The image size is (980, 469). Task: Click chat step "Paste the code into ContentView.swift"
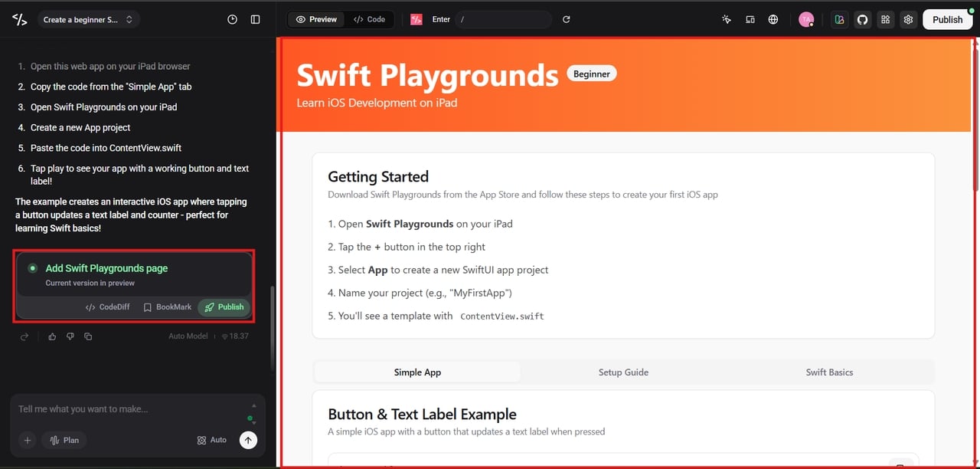(x=106, y=148)
